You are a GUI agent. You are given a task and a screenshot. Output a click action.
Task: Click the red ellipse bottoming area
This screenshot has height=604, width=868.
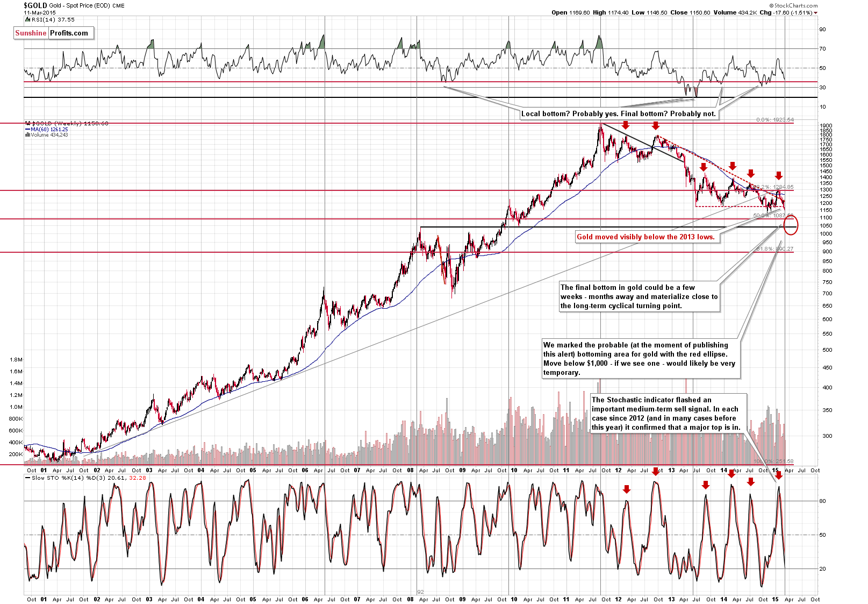tap(791, 225)
